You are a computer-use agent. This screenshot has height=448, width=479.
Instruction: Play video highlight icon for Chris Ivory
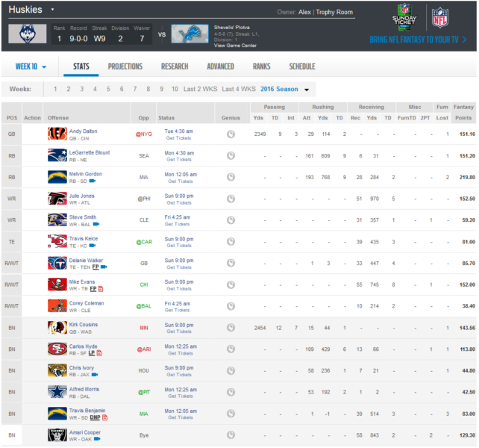tap(95, 375)
